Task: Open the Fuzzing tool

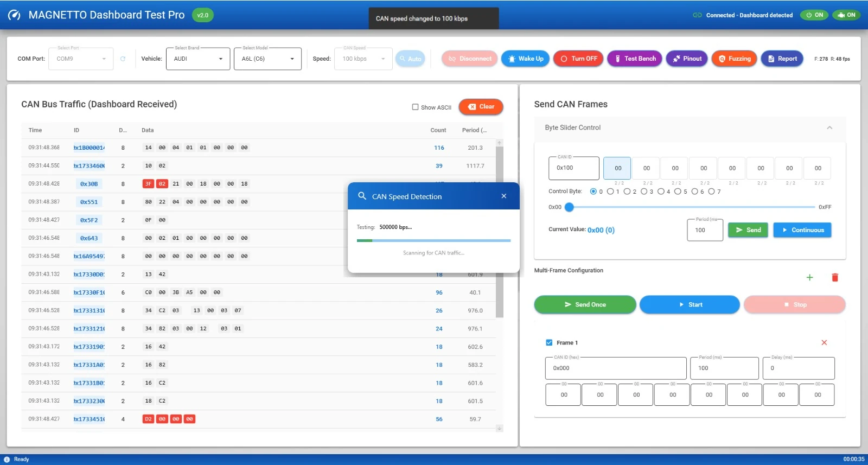Action: (x=734, y=59)
